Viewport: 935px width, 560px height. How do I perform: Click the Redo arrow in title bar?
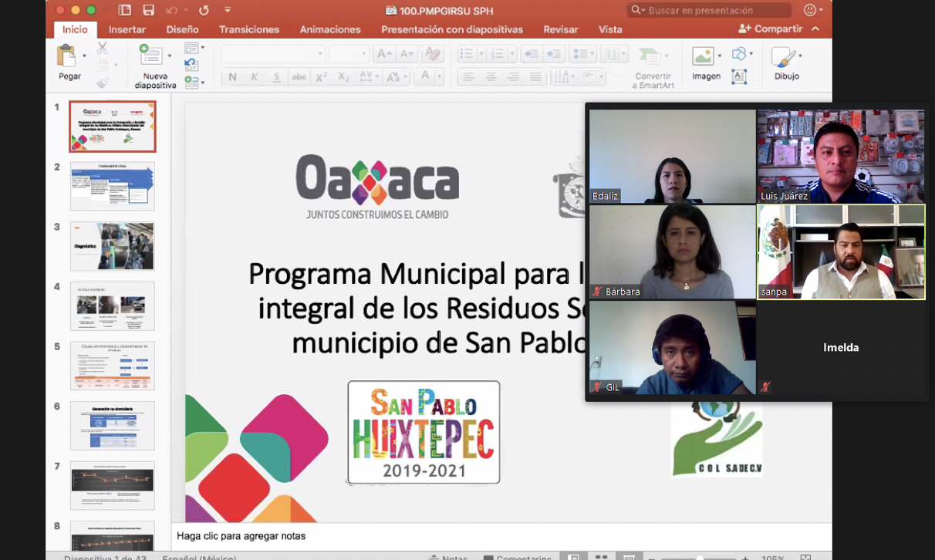pyautogui.click(x=204, y=10)
